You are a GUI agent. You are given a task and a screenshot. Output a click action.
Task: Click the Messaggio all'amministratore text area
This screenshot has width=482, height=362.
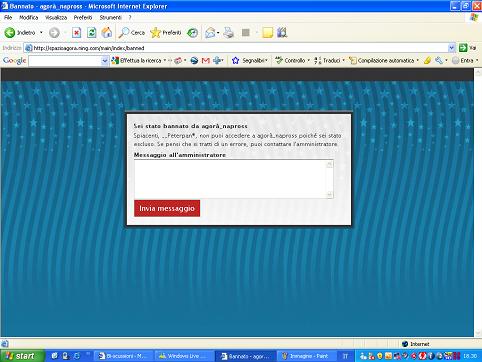coord(233,179)
